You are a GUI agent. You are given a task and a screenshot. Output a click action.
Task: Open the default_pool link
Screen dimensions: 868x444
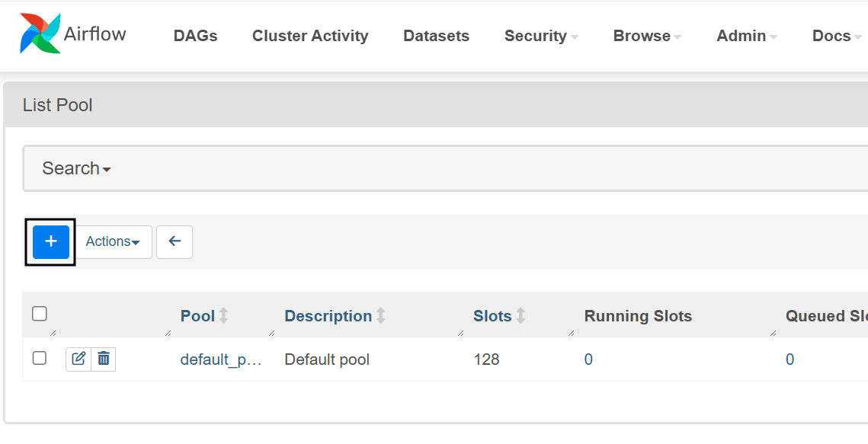(221, 359)
